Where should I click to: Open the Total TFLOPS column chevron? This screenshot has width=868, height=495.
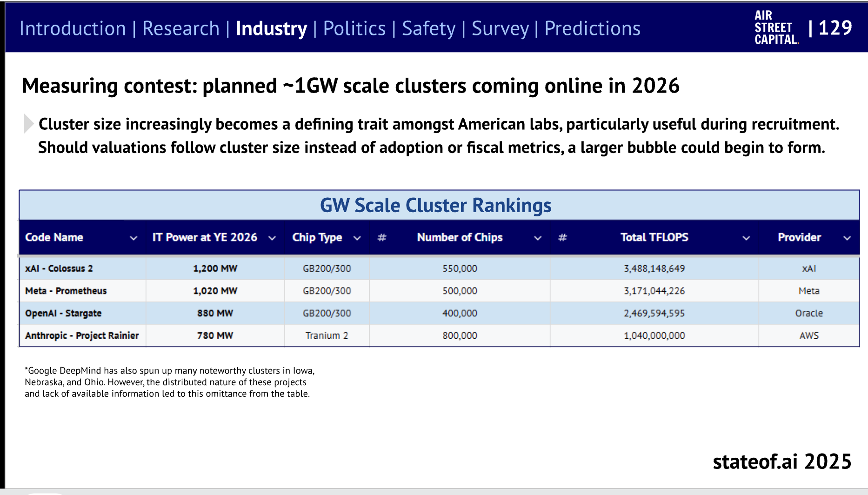746,238
